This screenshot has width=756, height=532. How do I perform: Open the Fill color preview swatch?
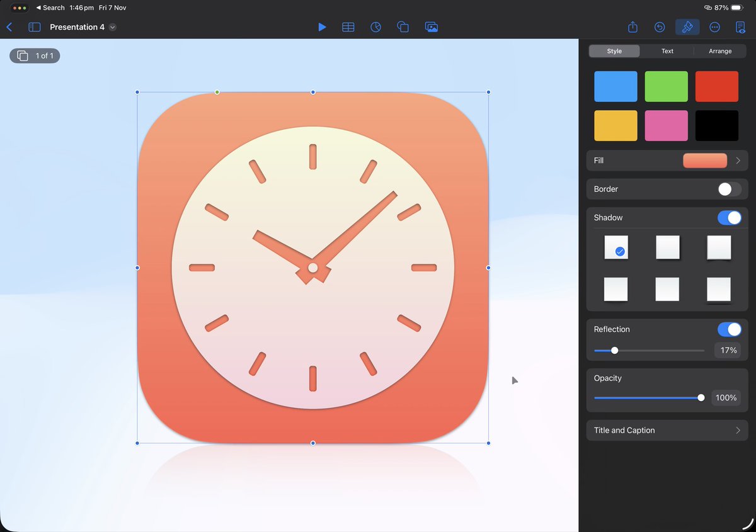pos(705,161)
